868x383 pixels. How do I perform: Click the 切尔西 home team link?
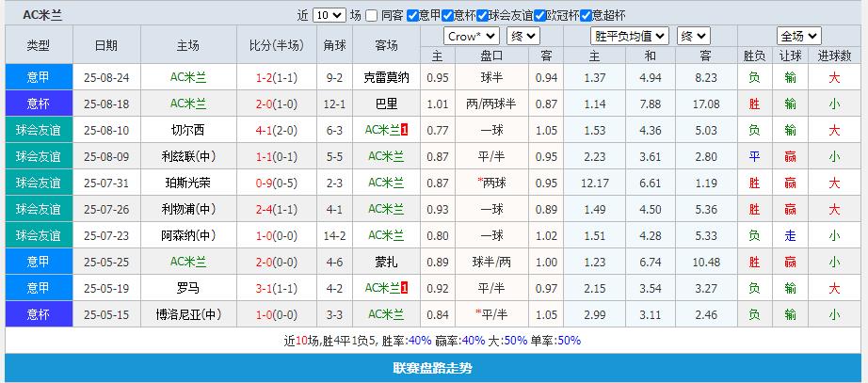click(188, 130)
